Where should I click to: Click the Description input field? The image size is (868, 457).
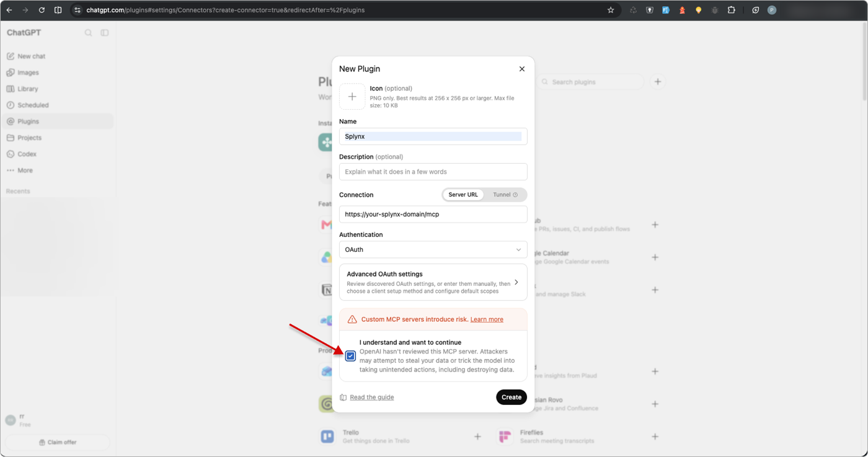pyautogui.click(x=433, y=172)
